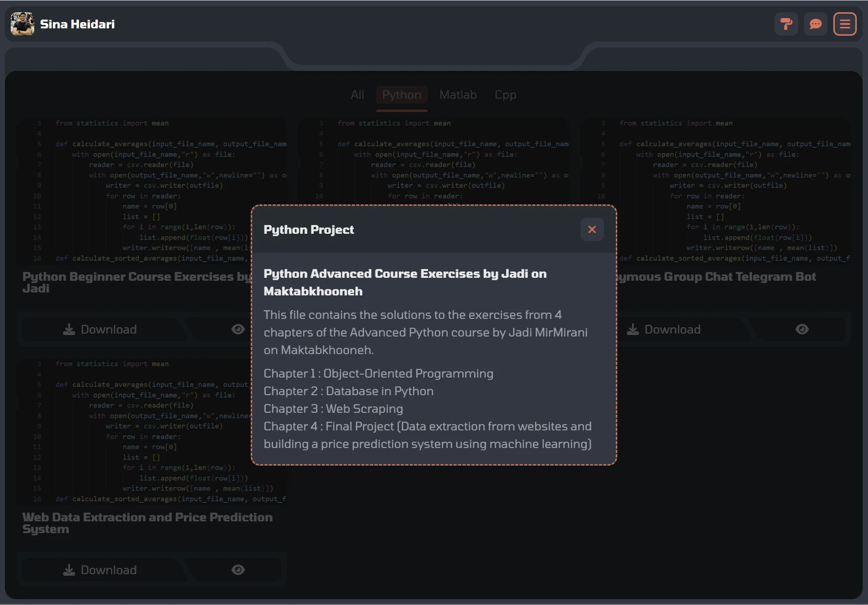Screen dimensions: 868x605
Task: Click the Python Advanced Course dialog heading
Action: pyautogui.click(x=405, y=282)
